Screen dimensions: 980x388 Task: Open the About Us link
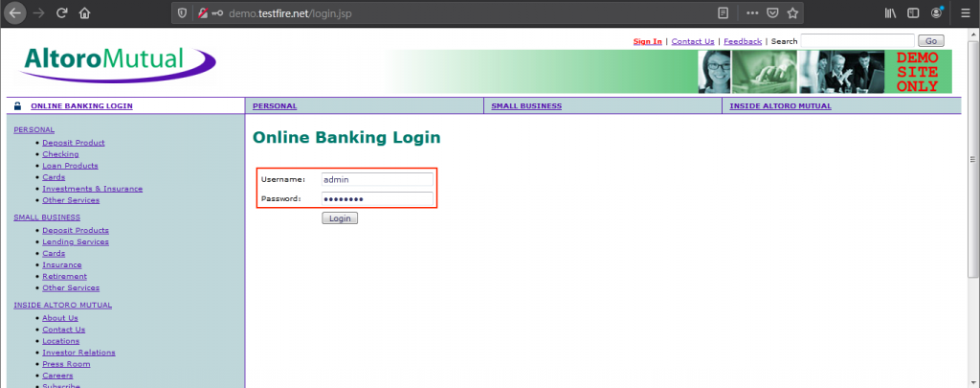tap(60, 318)
